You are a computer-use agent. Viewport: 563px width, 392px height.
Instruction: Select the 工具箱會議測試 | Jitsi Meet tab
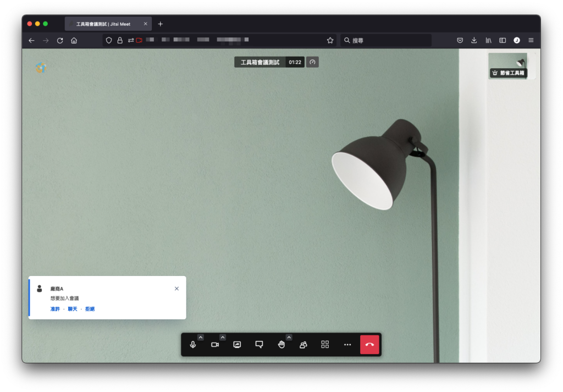[x=108, y=24]
